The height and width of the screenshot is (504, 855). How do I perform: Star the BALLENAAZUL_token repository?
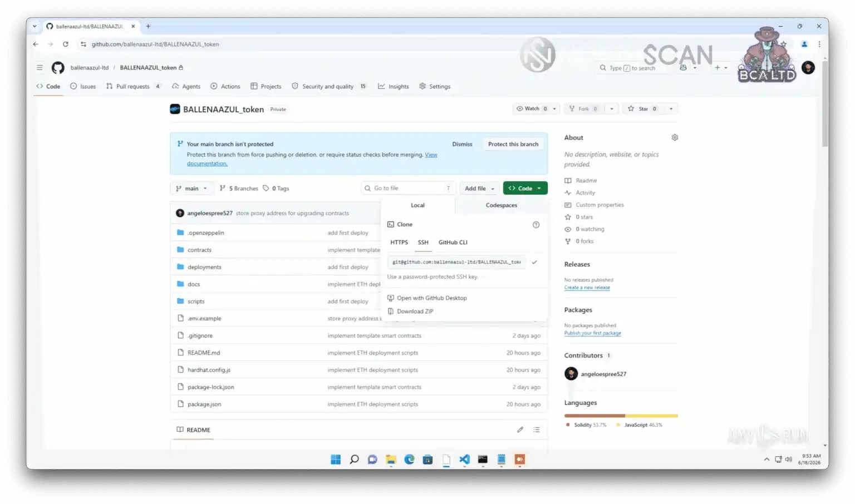click(642, 109)
